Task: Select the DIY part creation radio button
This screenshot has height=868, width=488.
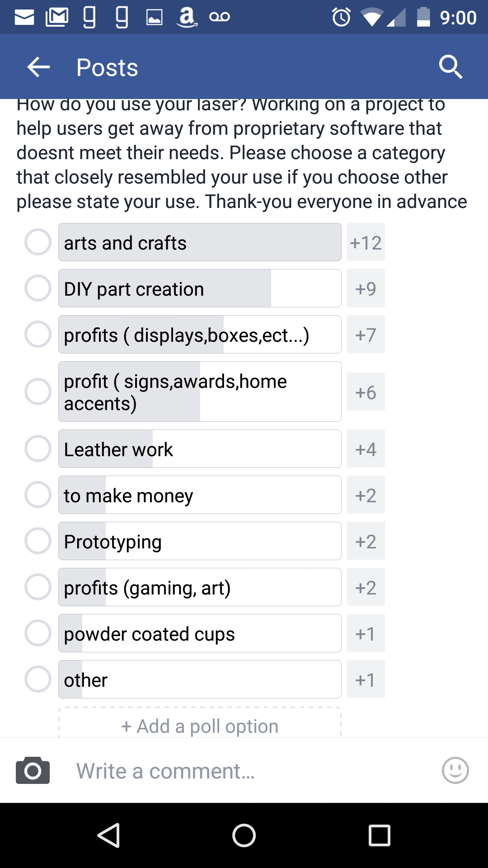Action: (38, 288)
